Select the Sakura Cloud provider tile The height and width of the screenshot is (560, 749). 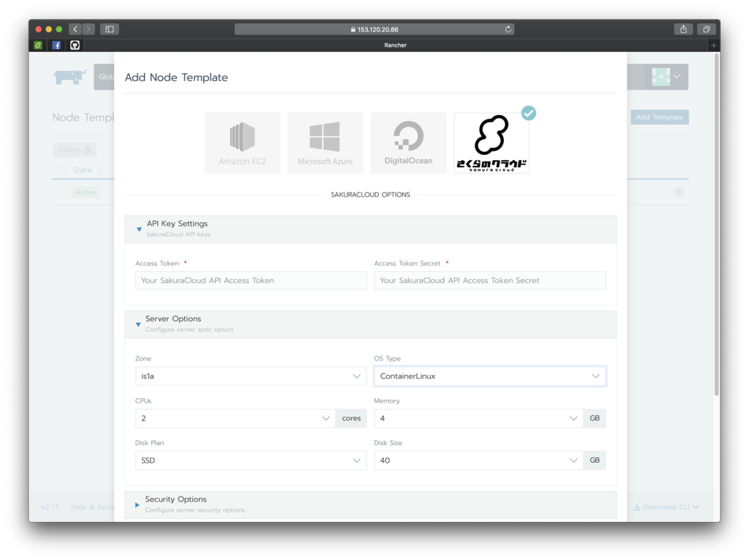point(492,143)
